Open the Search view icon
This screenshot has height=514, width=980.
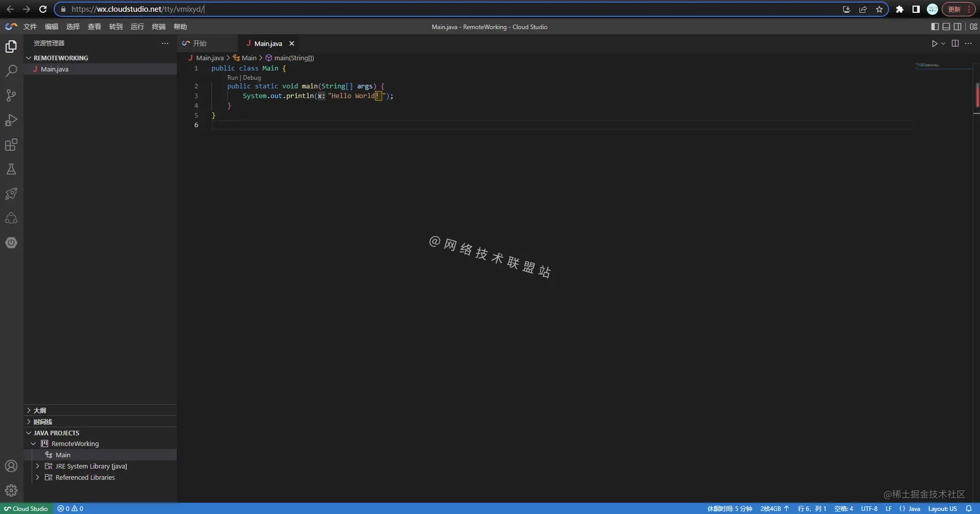tap(11, 71)
